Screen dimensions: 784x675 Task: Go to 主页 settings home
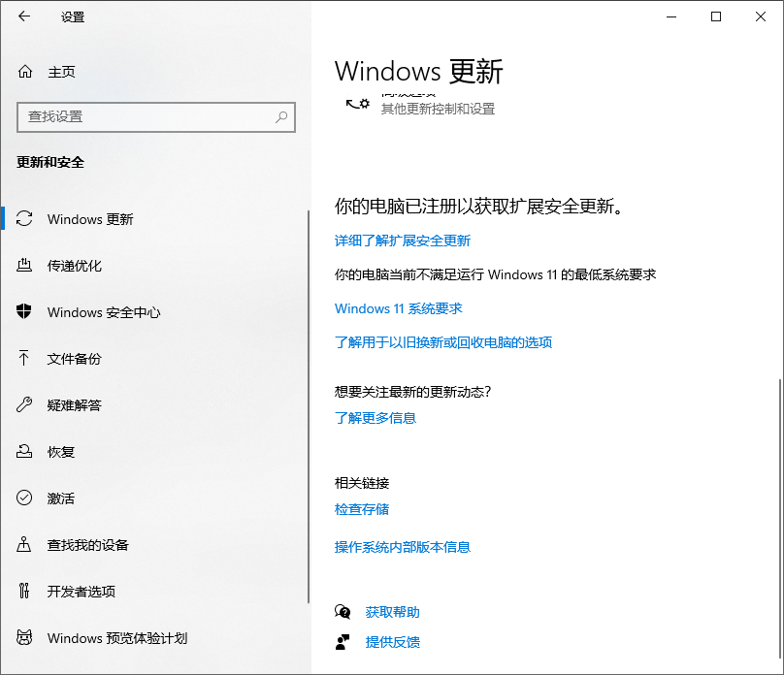[x=61, y=72]
